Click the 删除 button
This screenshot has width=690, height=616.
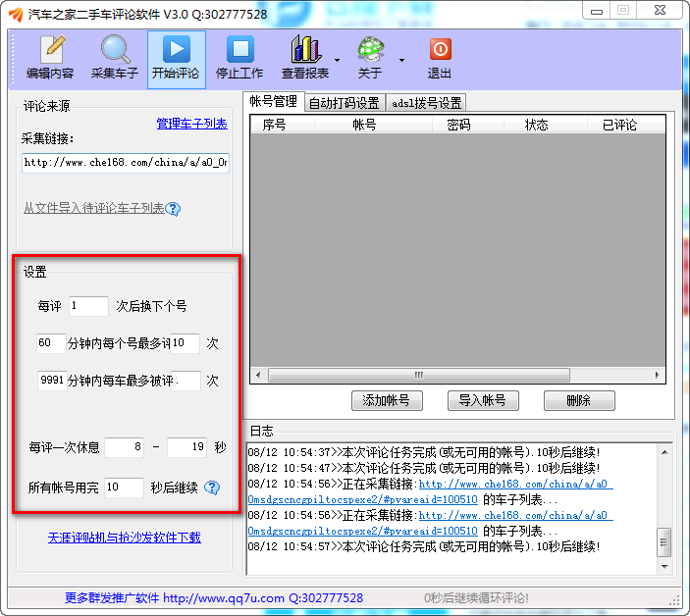tap(579, 400)
